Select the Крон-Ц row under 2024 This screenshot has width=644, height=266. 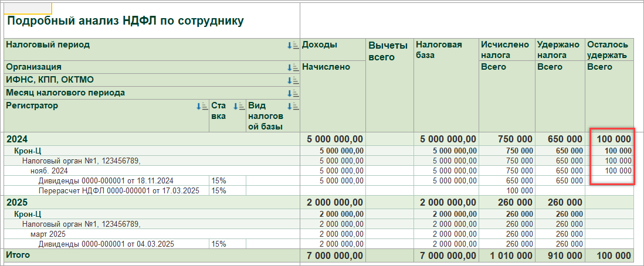28,151
